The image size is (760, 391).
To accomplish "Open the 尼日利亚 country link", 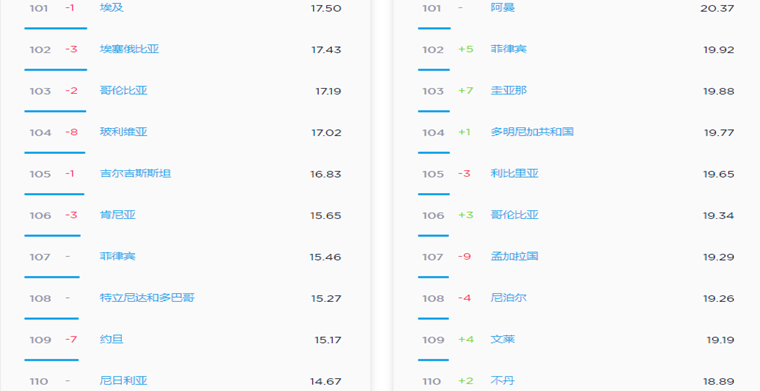I will (x=124, y=381).
